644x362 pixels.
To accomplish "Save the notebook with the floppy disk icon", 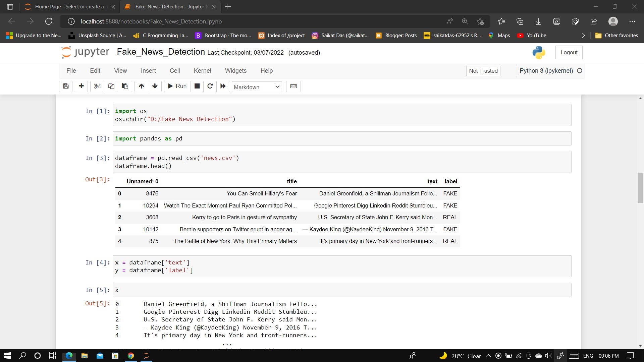I will point(66,86).
